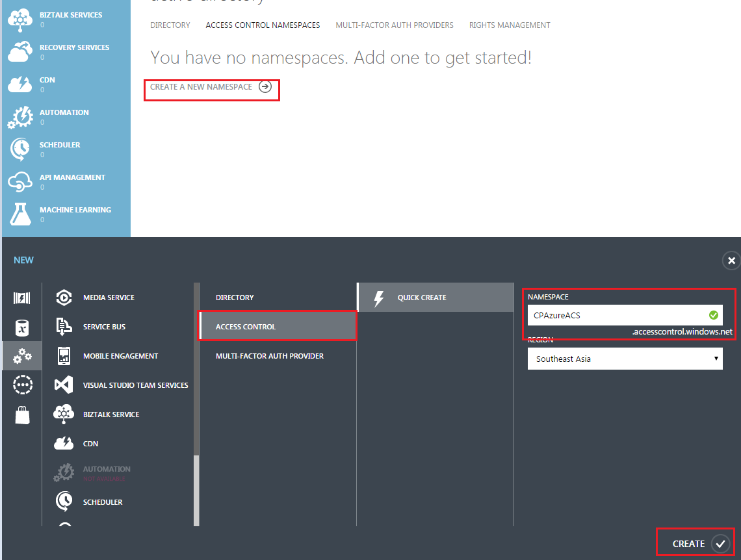Click Visual Studio Team Services label
741x560 pixels.
click(x=136, y=385)
